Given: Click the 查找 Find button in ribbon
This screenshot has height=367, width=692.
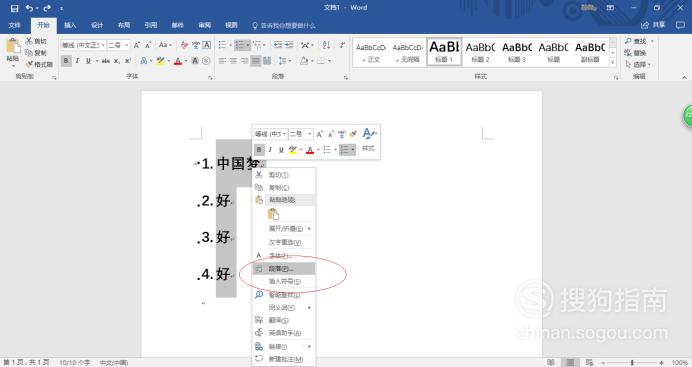Looking at the screenshot, I should point(636,41).
